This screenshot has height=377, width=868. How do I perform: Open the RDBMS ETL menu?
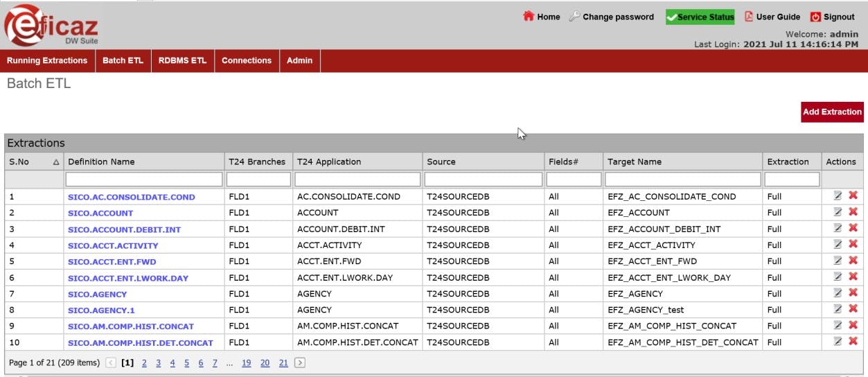182,60
